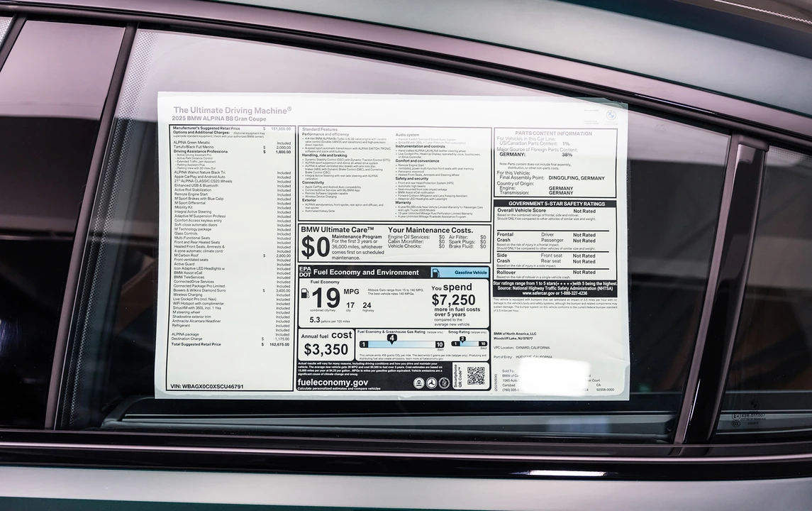Click the greenhouse gas rating marker 4
The height and width of the screenshot is (511, 812).
(x=391, y=339)
